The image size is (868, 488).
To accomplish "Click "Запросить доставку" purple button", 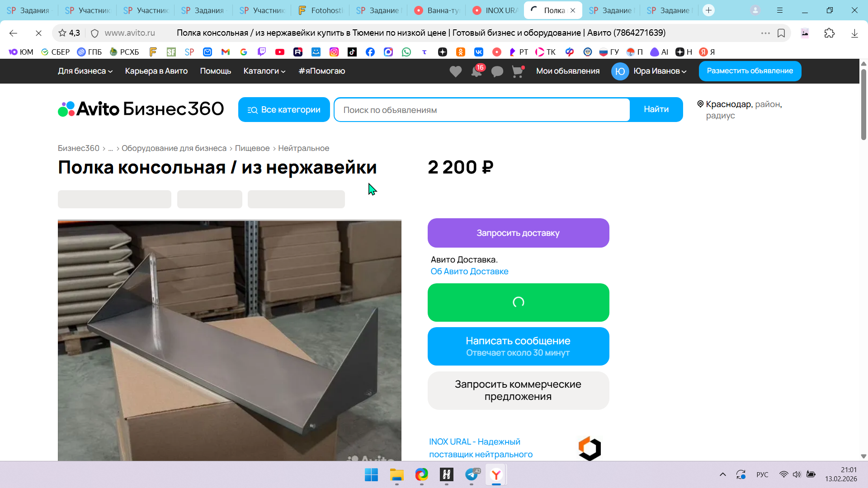I will [x=518, y=233].
